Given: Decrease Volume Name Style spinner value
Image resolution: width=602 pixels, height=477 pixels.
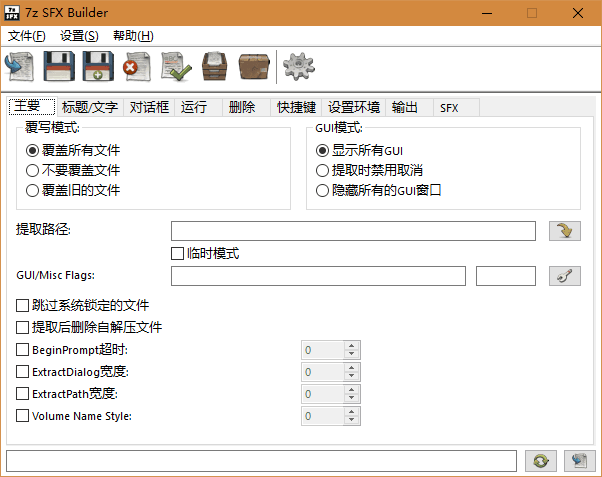Looking at the screenshot, I should [x=351, y=420].
